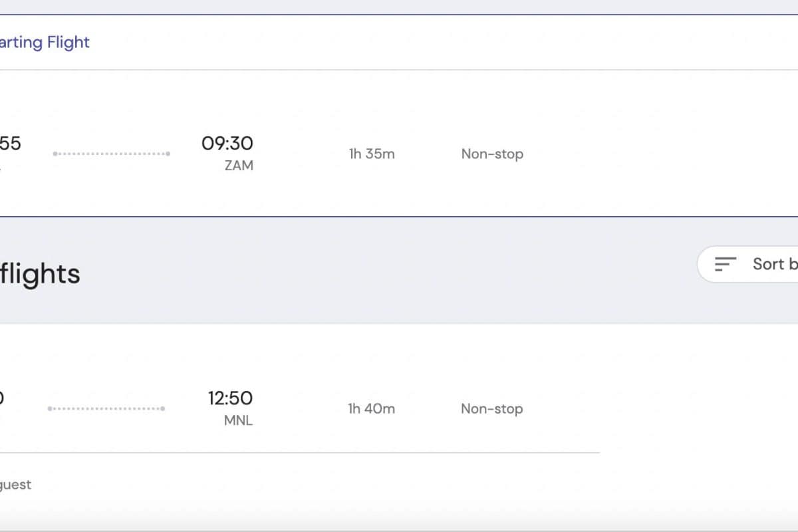
Task: Click the MNL airport code
Action: click(x=238, y=420)
